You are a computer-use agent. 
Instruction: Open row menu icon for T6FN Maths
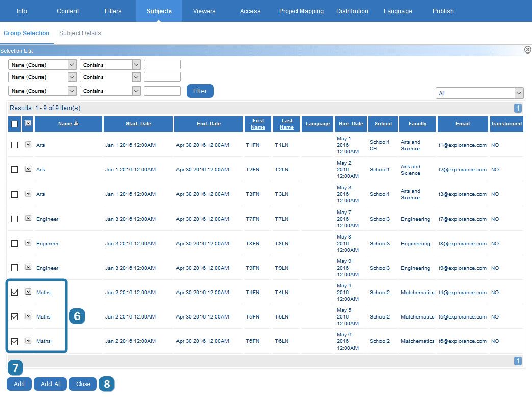coord(28,341)
